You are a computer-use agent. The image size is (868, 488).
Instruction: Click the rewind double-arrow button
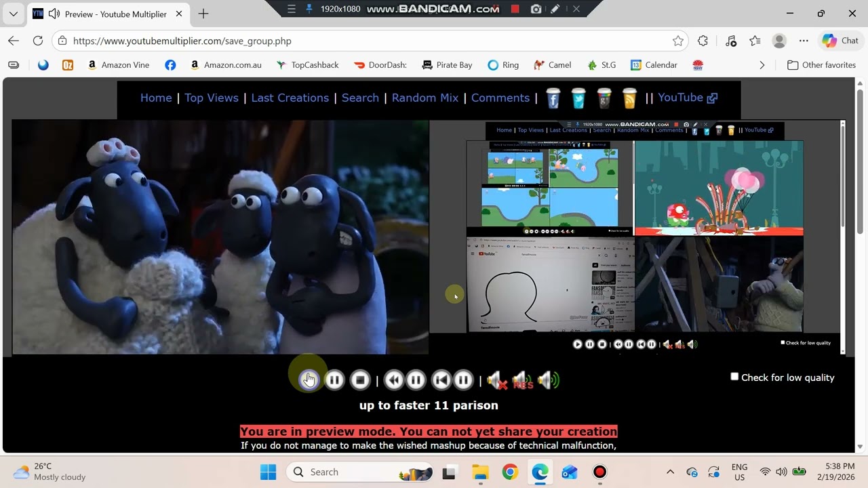point(393,380)
